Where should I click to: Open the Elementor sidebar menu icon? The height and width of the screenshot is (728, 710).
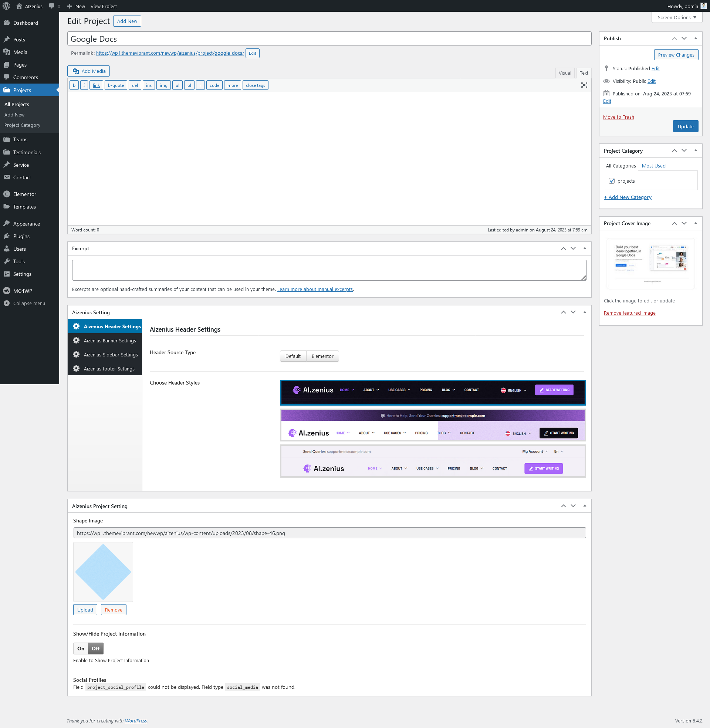click(x=7, y=194)
